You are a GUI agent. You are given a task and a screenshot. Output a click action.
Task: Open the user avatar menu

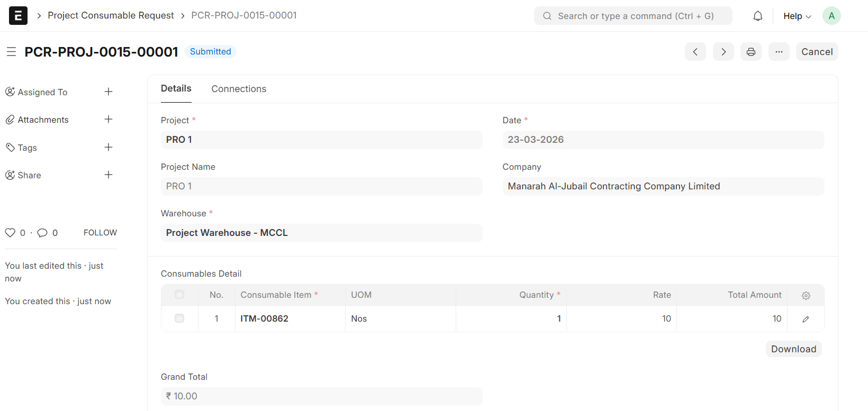831,16
